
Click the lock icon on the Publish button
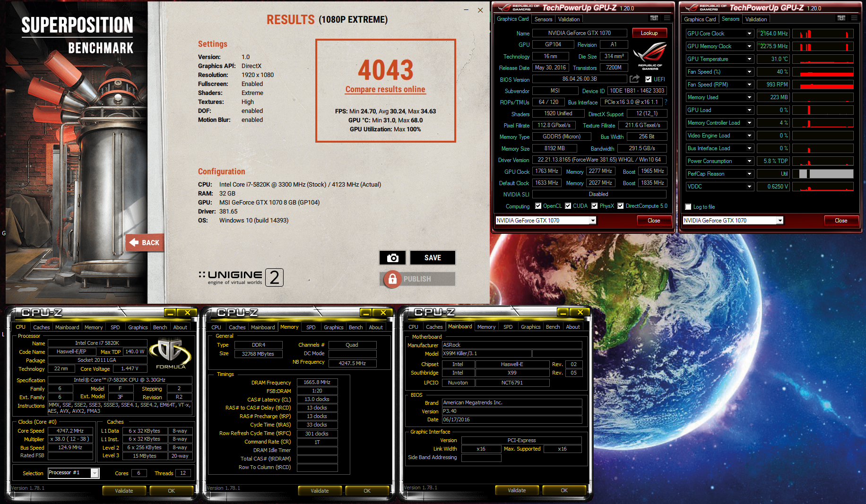[x=392, y=279]
